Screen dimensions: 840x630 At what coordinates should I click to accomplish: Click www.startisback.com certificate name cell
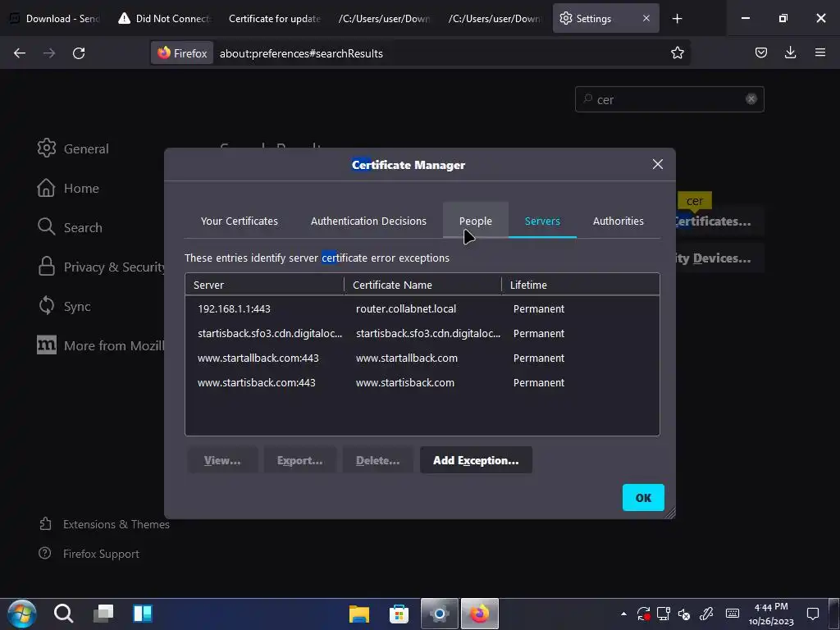(x=405, y=383)
